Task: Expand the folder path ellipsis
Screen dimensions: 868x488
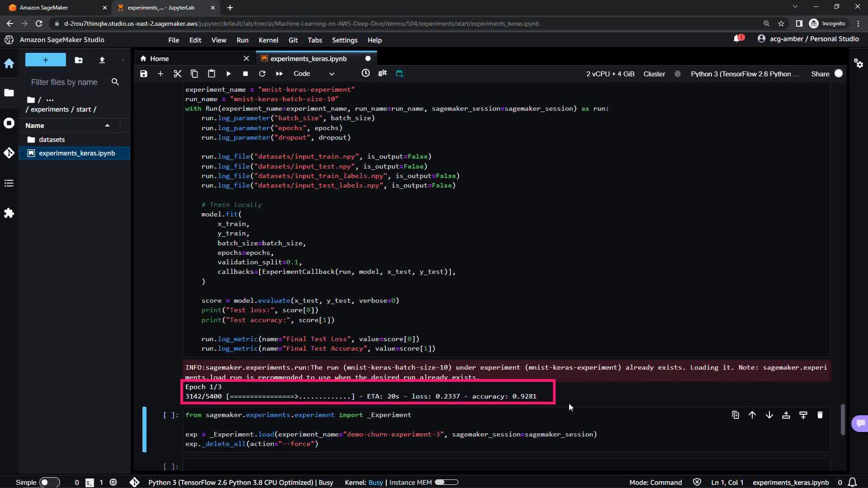Action: (x=50, y=100)
